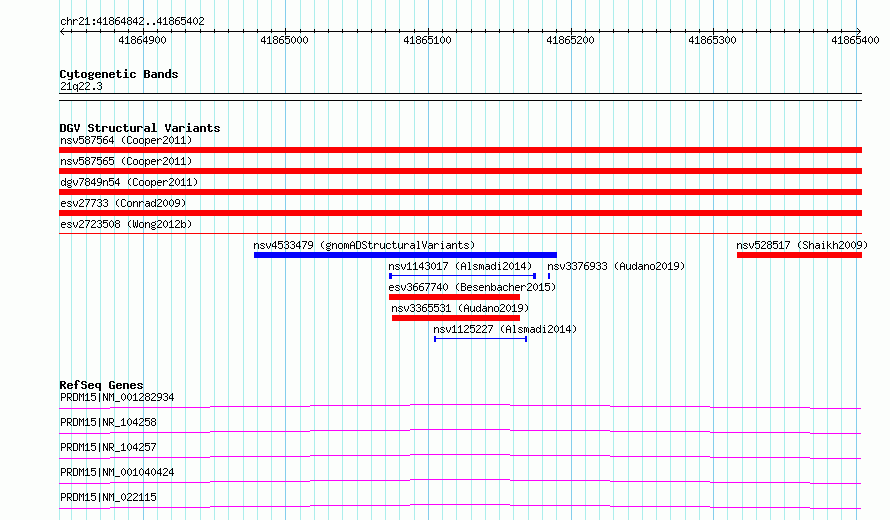Click the red bar for nsv587564
The image size is (890, 520).
[x=460, y=150]
